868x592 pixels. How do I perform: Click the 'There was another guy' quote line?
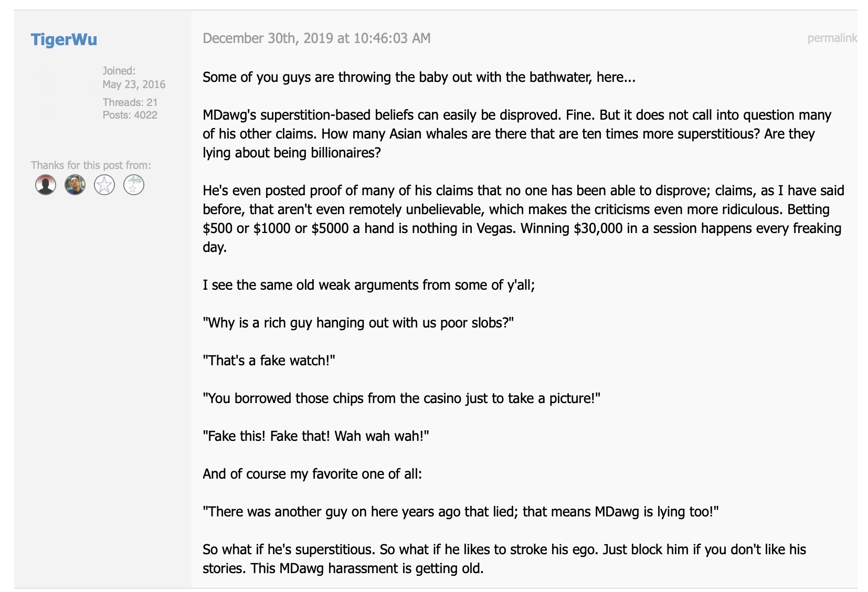click(461, 512)
